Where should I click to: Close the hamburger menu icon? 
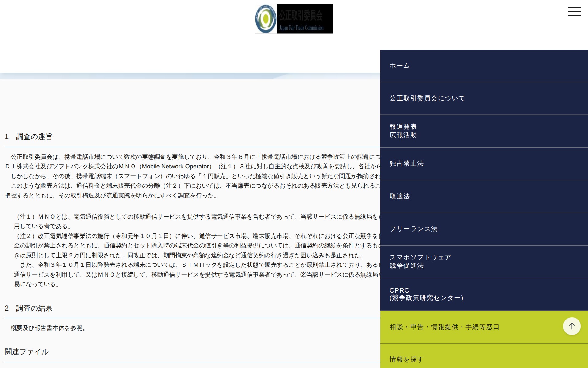574,12
